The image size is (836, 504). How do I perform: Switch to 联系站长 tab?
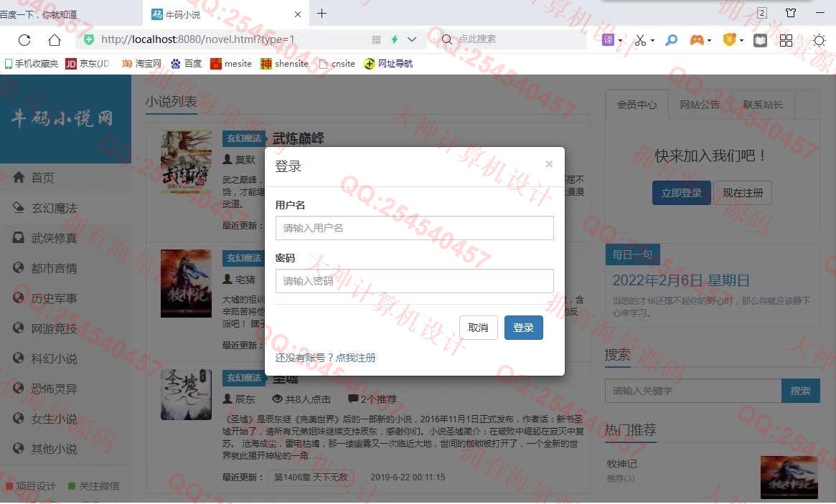tap(763, 105)
